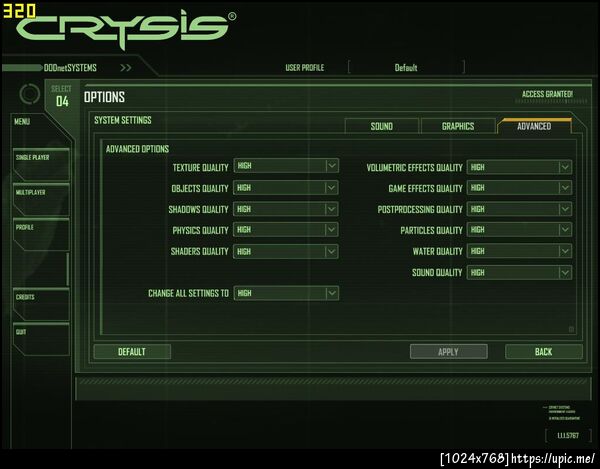Click the Back button
Screen dimensions: 600x469
(544, 352)
